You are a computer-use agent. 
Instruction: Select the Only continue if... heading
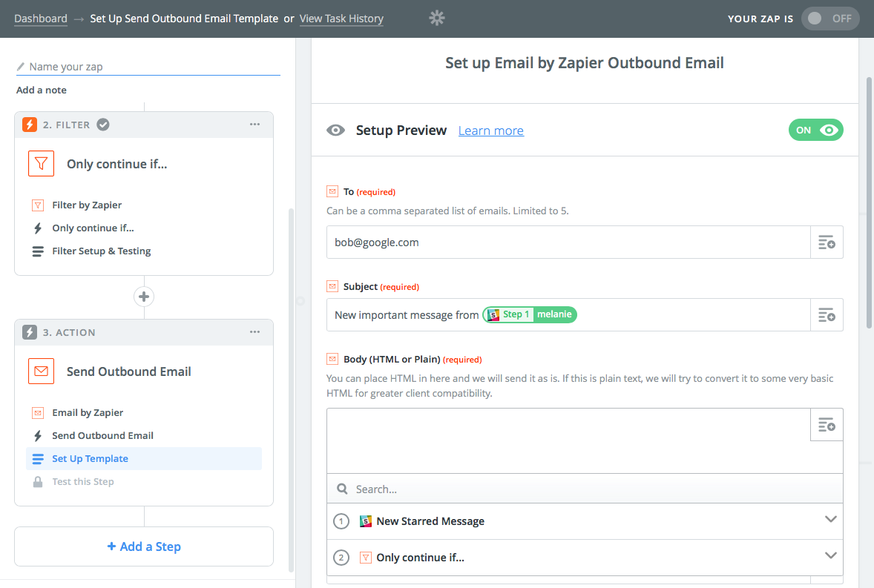point(117,165)
